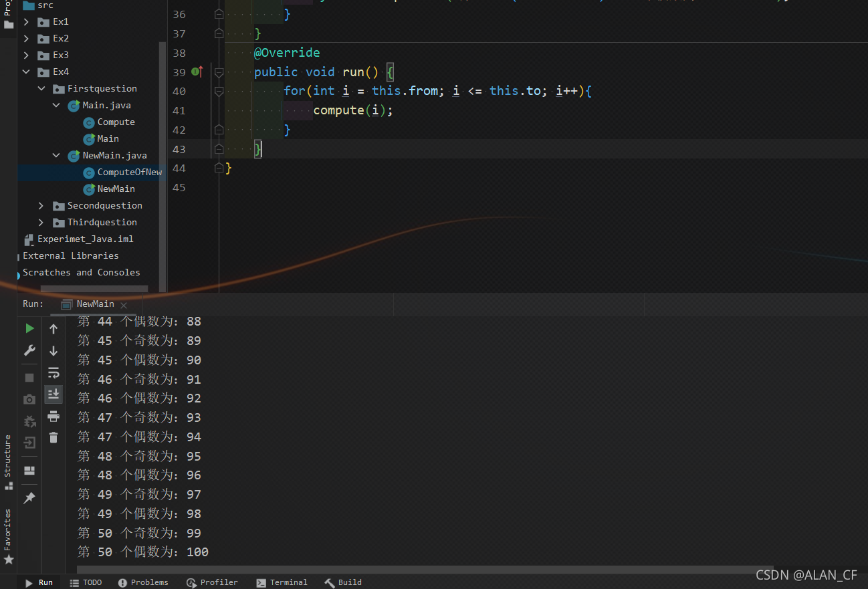This screenshot has height=589, width=868.
Task: Expand the Ex1 folder
Action: 26,22
